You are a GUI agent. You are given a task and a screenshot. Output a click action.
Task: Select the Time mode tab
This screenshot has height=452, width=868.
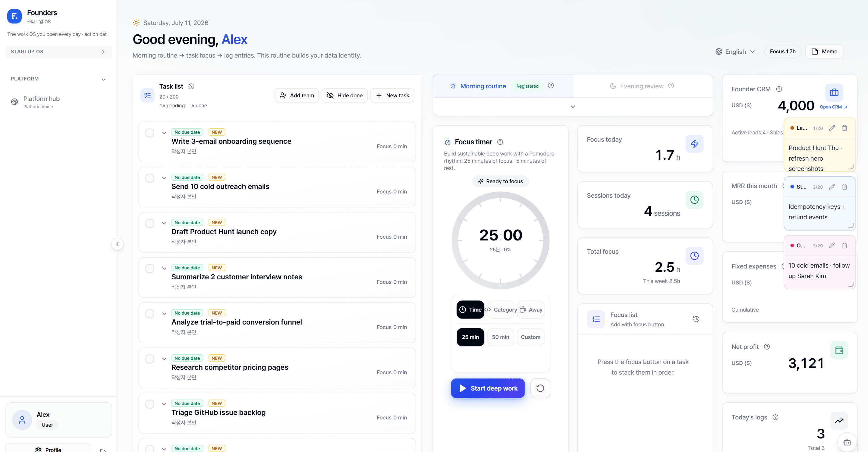click(x=470, y=309)
